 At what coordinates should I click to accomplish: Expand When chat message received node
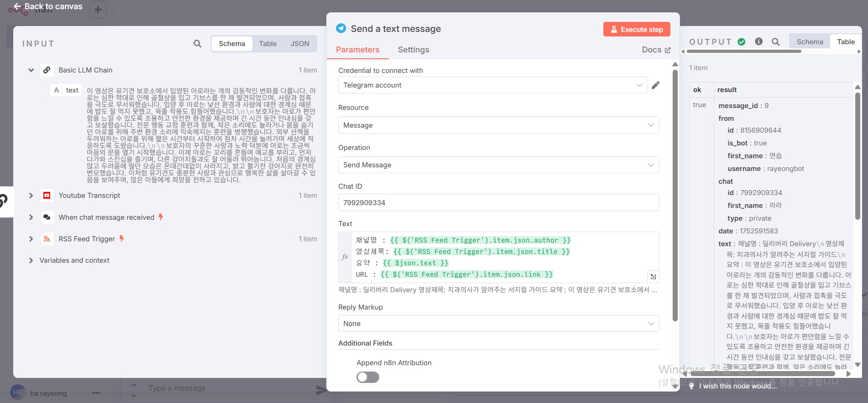tap(31, 217)
